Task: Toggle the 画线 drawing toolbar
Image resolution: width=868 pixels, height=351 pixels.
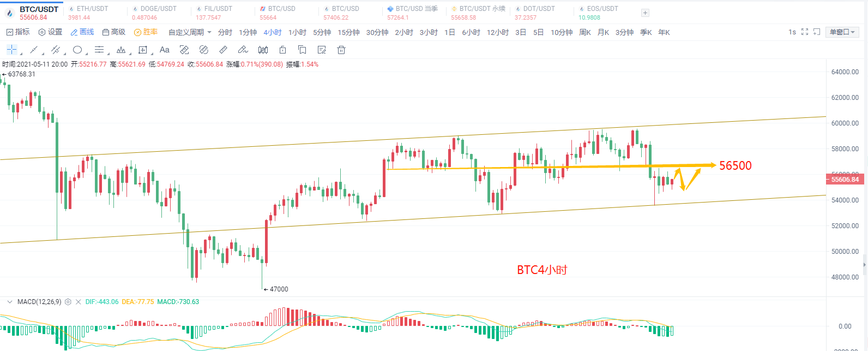Action: tap(82, 32)
